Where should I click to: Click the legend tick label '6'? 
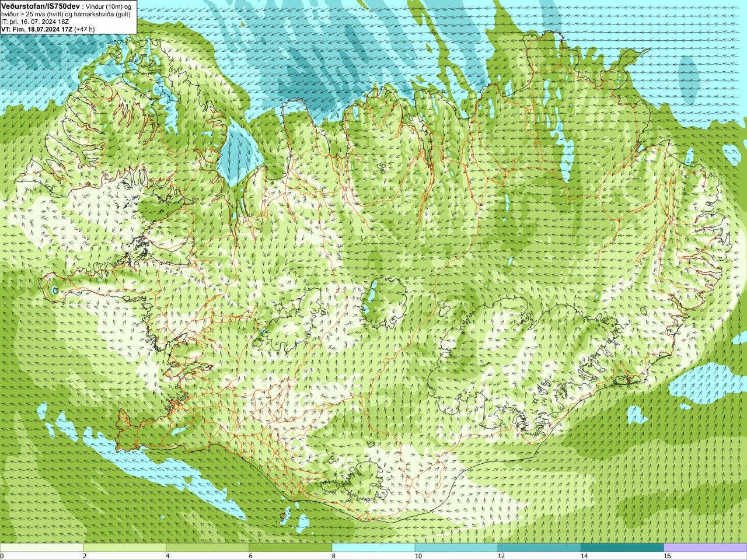pos(250,556)
